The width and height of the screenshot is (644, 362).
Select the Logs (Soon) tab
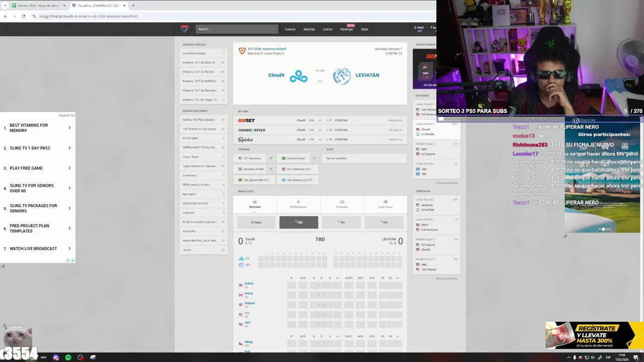(x=385, y=204)
